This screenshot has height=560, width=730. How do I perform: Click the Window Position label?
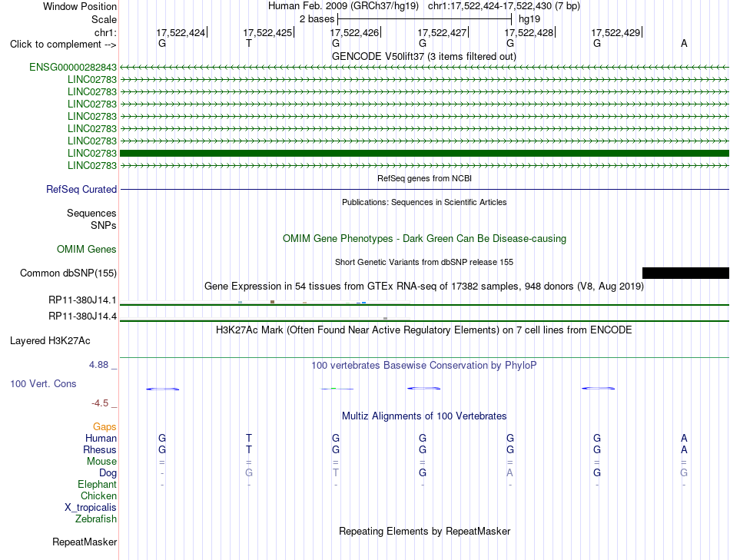[x=80, y=6]
